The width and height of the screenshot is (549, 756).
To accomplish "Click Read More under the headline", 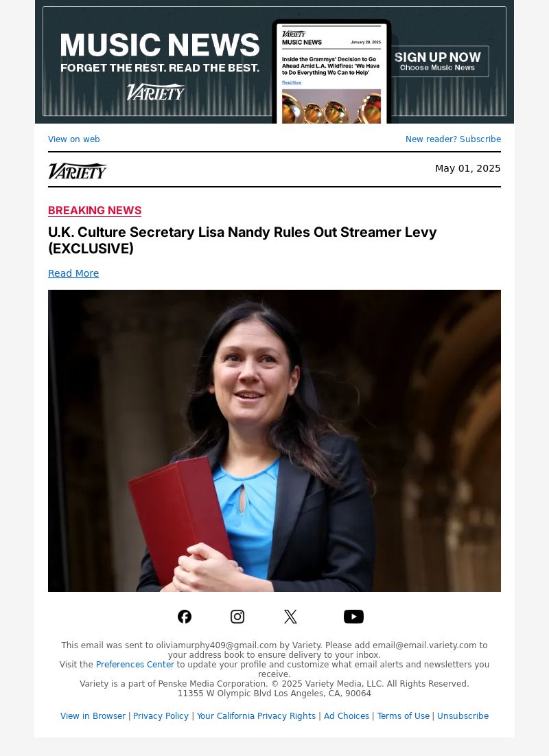I will [73, 273].
